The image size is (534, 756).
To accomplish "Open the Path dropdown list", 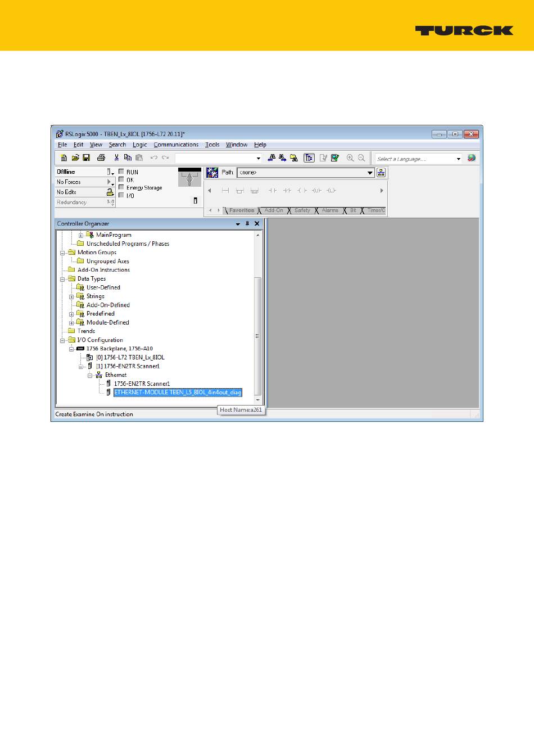I will click(x=370, y=173).
